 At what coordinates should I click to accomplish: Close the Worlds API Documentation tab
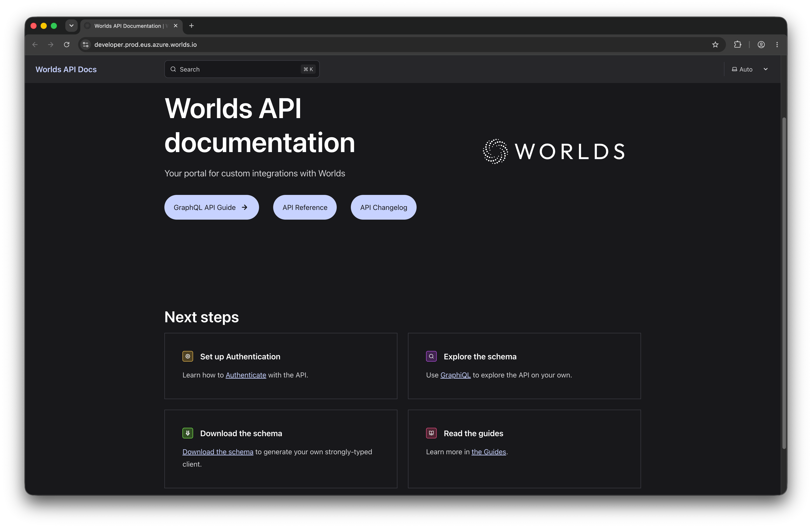tap(175, 26)
